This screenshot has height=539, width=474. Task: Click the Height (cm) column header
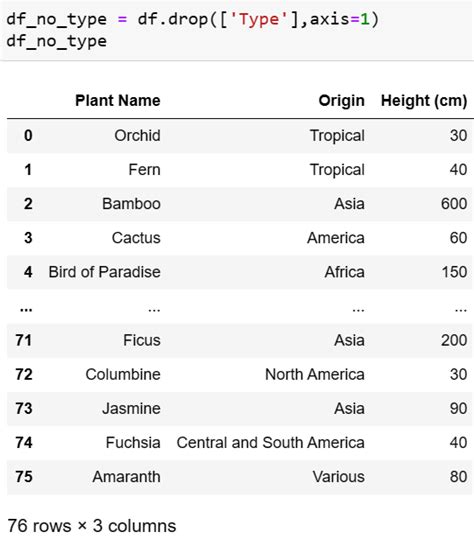coord(424,101)
